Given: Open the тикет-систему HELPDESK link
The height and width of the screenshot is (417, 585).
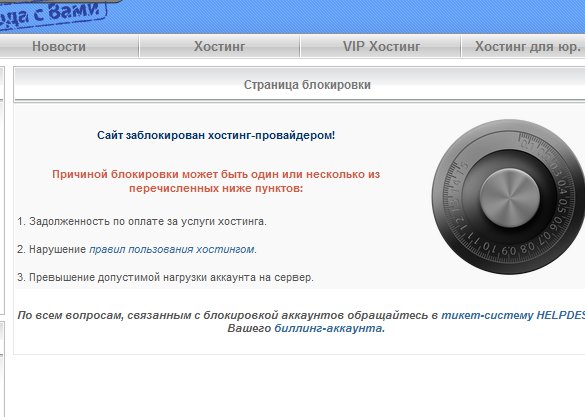Looking at the screenshot, I should coord(513,315).
